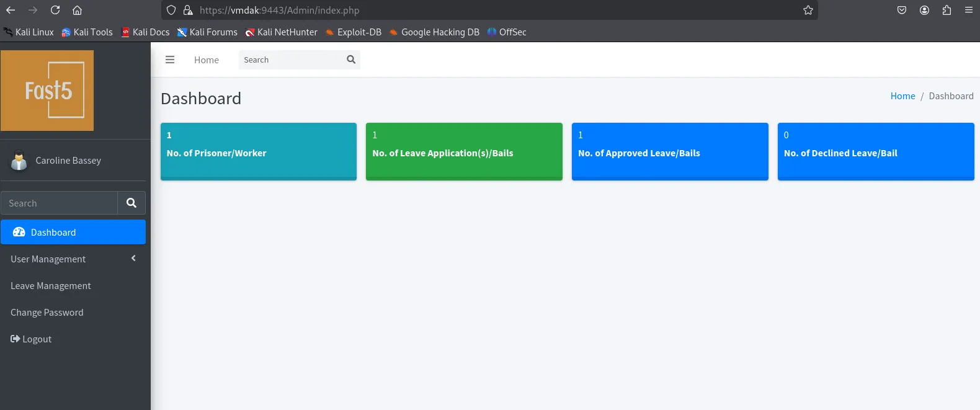Open the Google Hacking DB bookmark
980x410 pixels.
(x=434, y=32)
